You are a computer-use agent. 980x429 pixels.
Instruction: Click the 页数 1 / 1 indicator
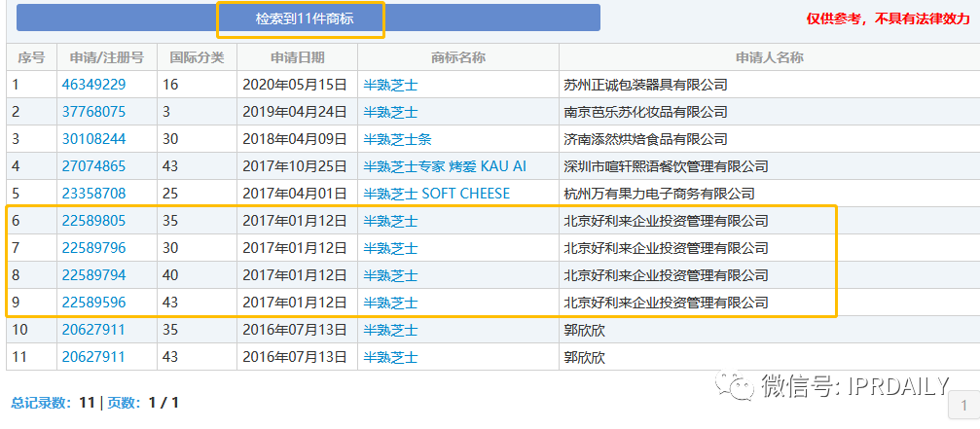[143, 403]
